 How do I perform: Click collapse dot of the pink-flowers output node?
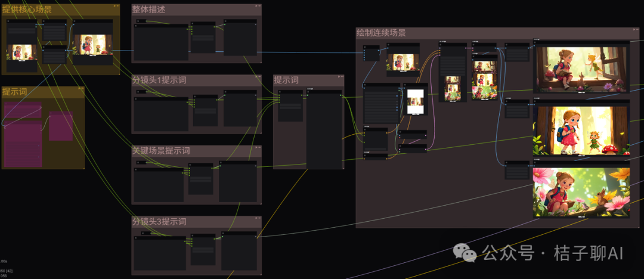535,163
